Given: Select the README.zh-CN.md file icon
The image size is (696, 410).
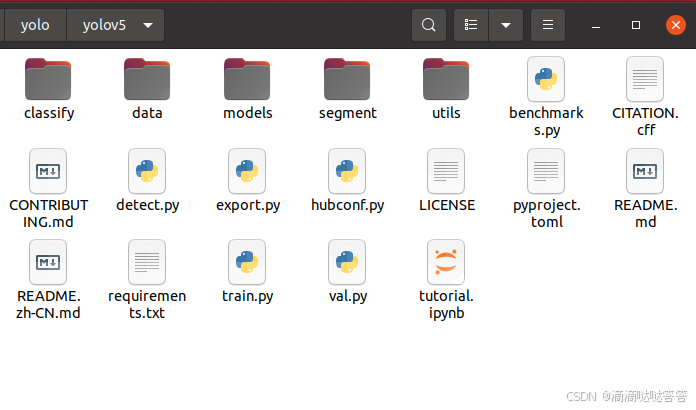Looking at the screenshot, I should 48,262.
